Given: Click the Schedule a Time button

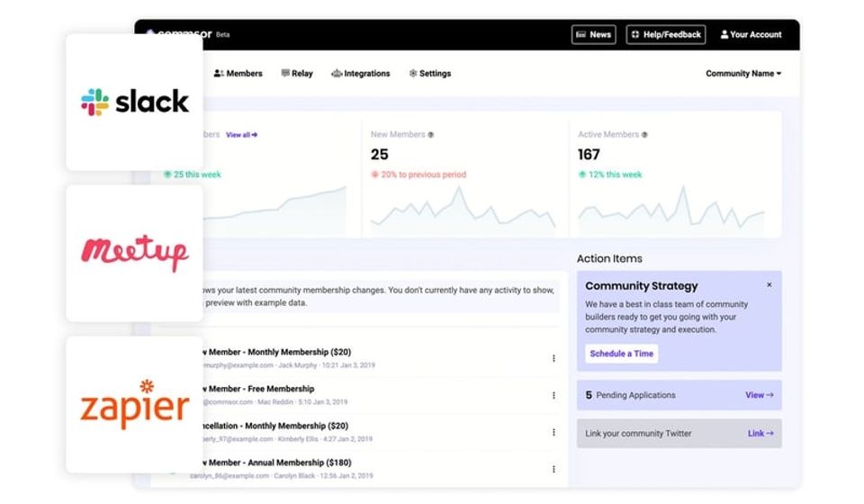Looking at the screenshot, I should pos(622,354).
